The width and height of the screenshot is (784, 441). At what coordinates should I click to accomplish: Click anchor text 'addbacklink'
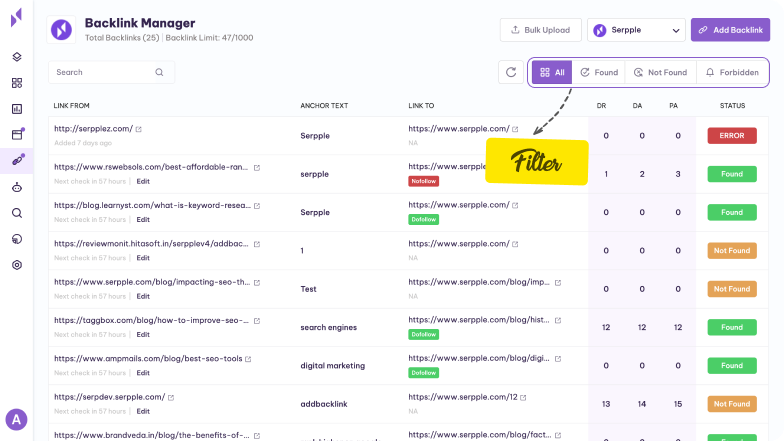[324, 404]
